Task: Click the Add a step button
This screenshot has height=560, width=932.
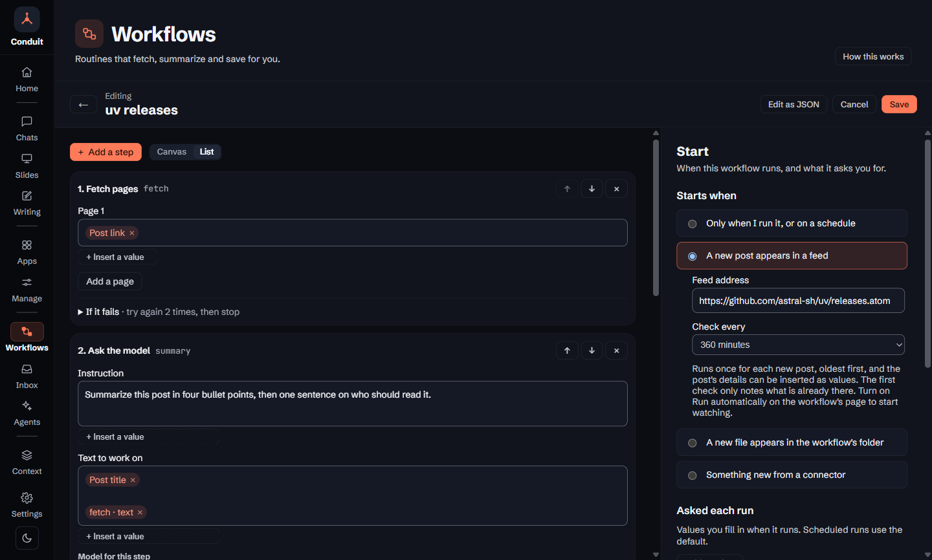Action: tap(105, 152)
